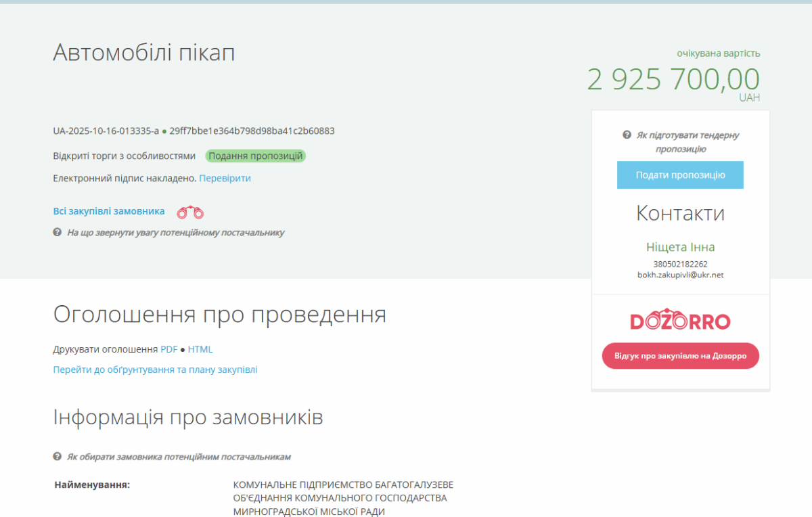Open 'Відгук про закупівлю на Дозорро' button
Viewport: 812px width, 517px height.
680,355
